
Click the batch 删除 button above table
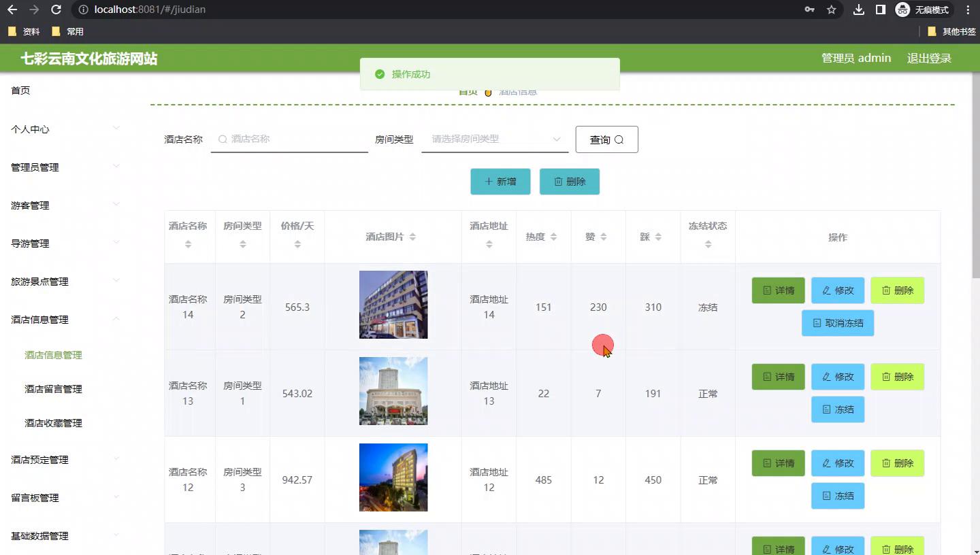point(570,182)
